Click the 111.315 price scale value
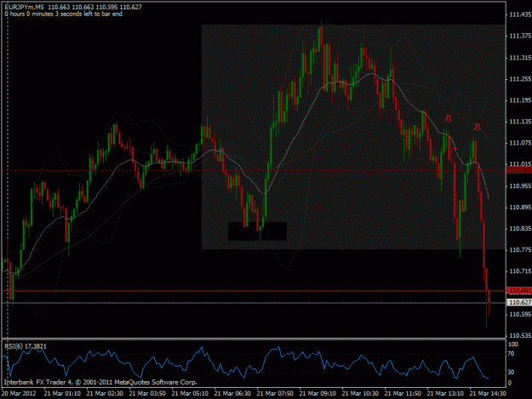Screen dimensions: 532x399 click(x=520, y=58)
